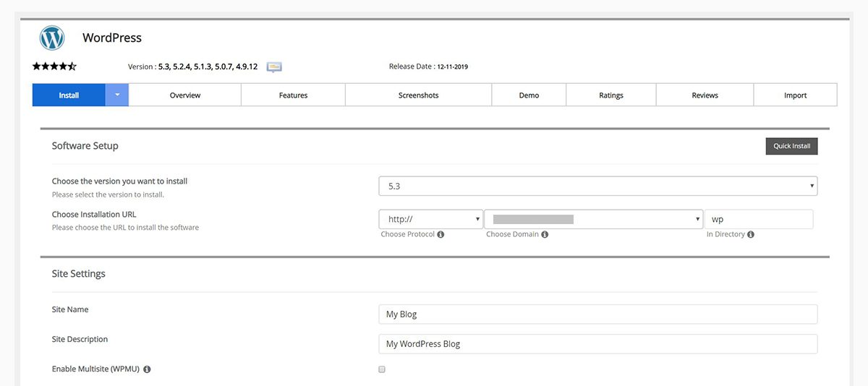This screenshot has height=386, width=868.
Task: Expand the Install button dropdown arrow
Action: [117, 95]
